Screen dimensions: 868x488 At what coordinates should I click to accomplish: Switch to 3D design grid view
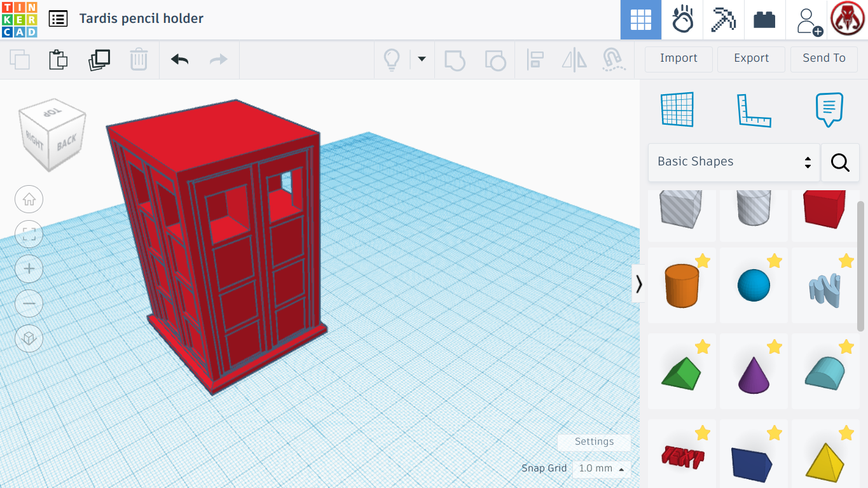pos(641,20)
